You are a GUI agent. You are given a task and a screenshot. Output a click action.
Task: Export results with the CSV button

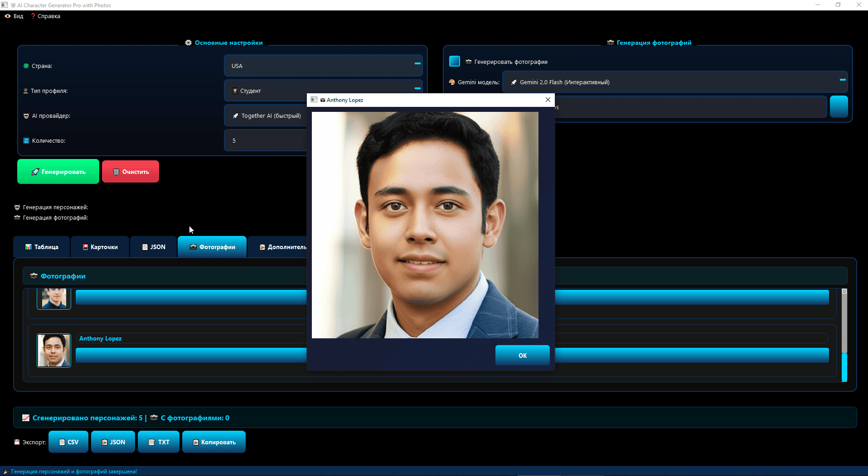[68, 442]
